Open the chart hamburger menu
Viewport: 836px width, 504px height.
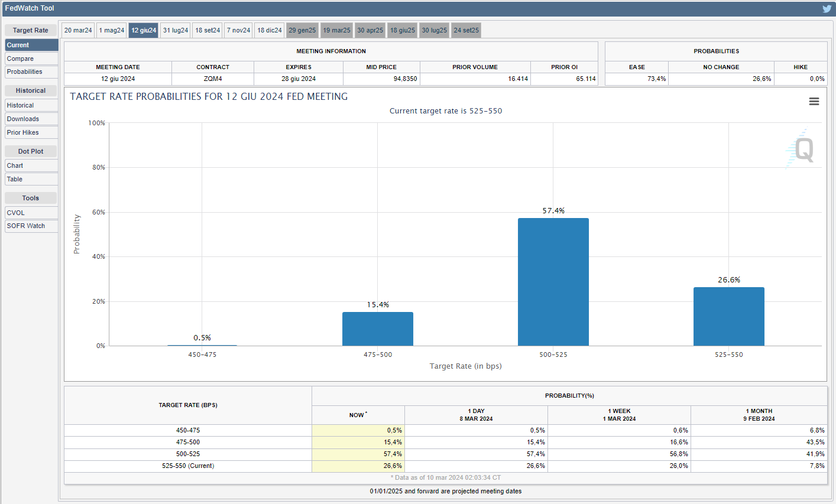(814, 102)
